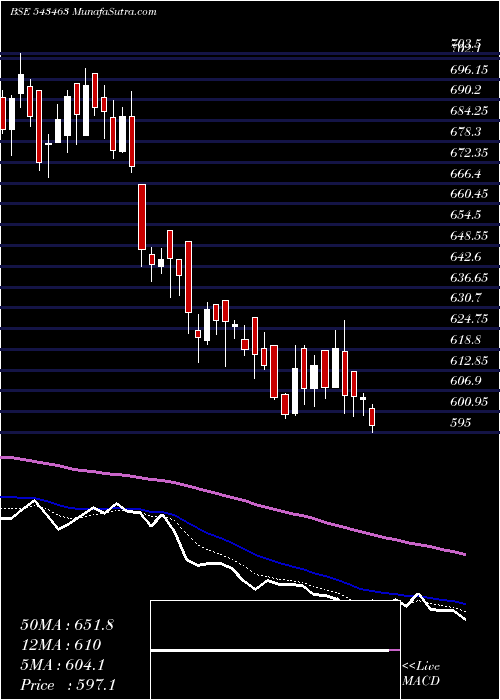Select the 624.75 price axis label
The height and width of the screenshot is (700, 500).
click(x=469, y=319)
